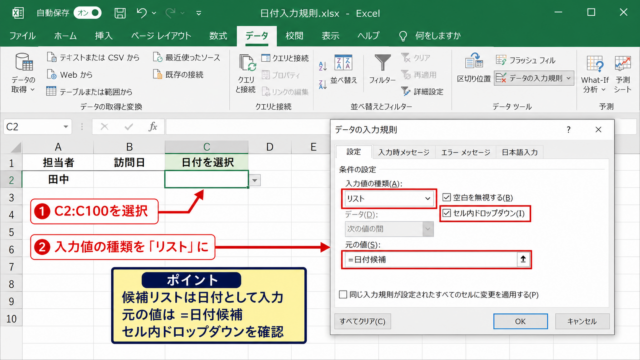Select column C header
640x360 pixels.
[x=207, y=147]
